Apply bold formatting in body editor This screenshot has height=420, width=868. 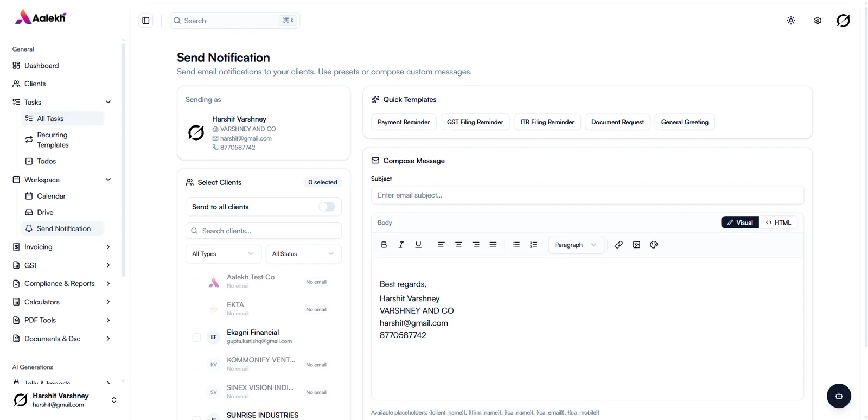point(384,245)
